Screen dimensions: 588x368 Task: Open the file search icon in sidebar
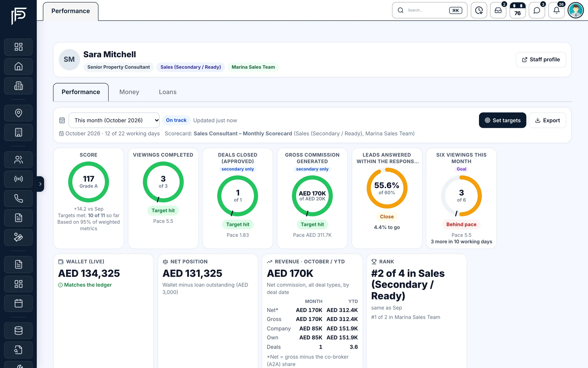(x=18, y=350)
